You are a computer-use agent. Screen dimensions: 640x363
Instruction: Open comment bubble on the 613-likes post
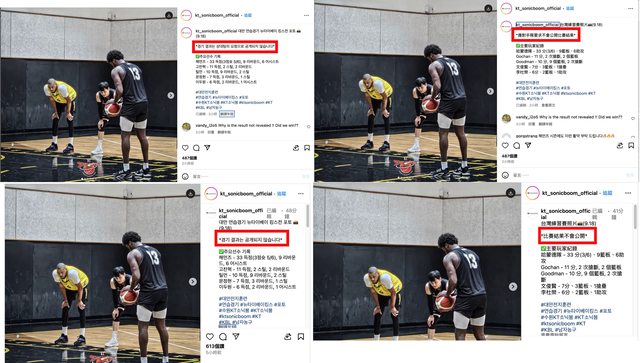[223, 336]
